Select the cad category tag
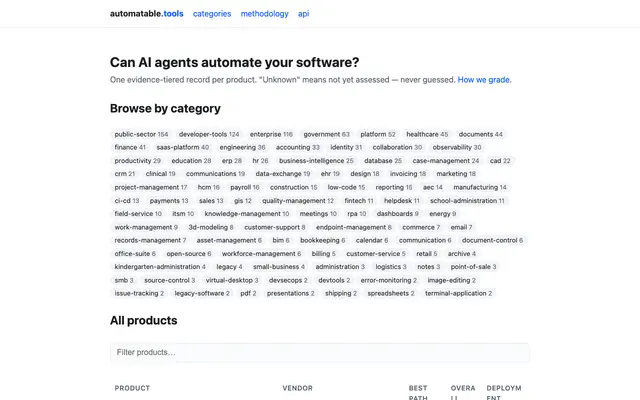640x400 pixels. tap(500, 161)
